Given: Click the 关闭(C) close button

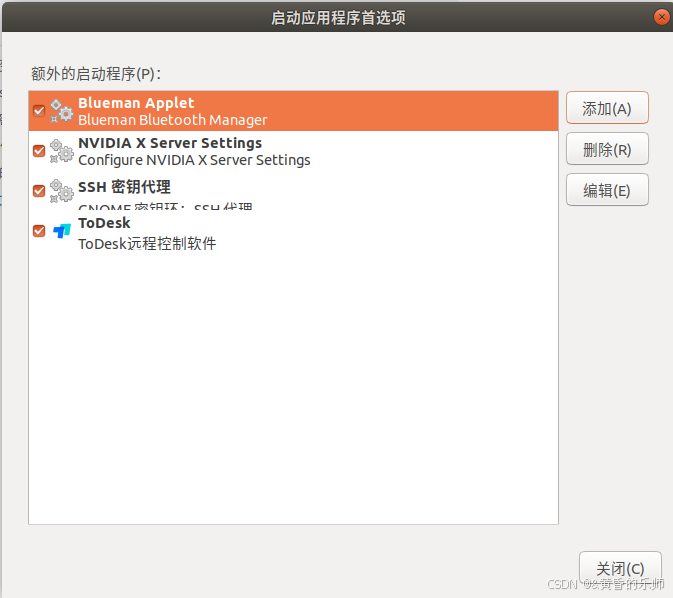Looking at the screenshot, I should [x=620, y=568].
